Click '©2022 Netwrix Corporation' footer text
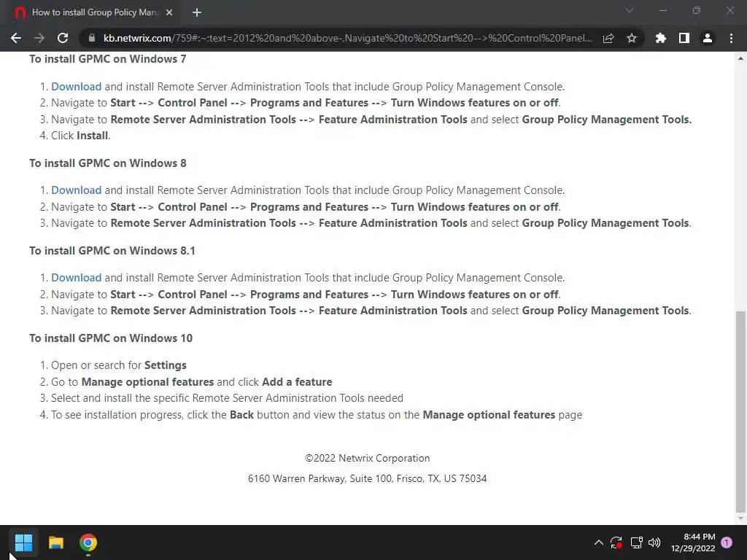Image resolution: width=747 pixels, height=560 pixels. click(x=368, y=458)
